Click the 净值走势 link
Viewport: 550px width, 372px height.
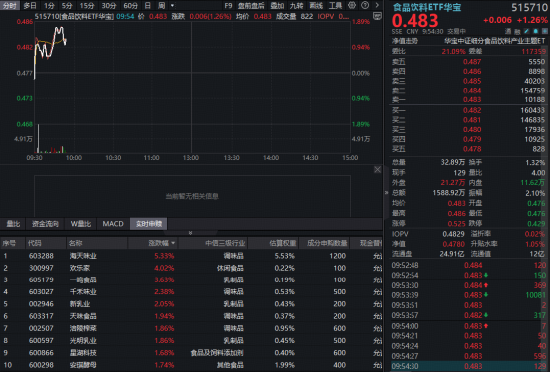click(x=405, y=41)
